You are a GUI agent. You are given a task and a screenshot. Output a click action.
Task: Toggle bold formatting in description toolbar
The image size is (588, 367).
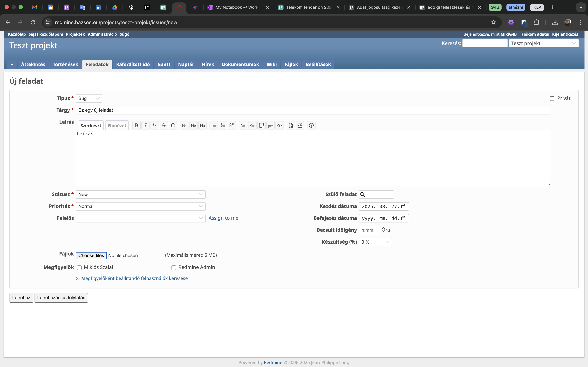click(x=136, y=125)
